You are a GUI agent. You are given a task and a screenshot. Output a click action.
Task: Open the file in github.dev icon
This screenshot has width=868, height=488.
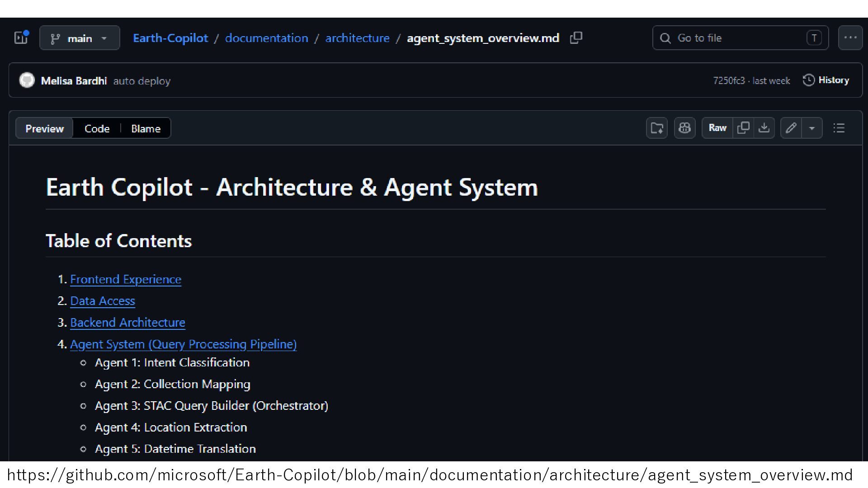click(x=656, y=128)
